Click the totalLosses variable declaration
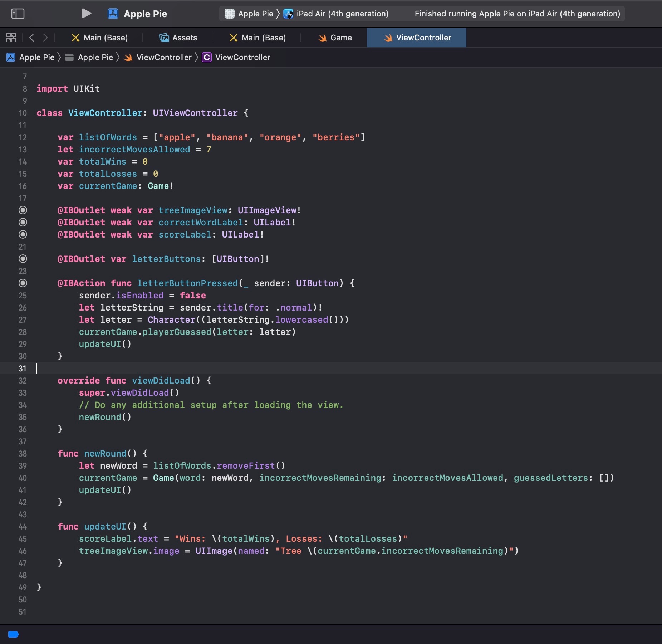Viewport: 662px width, 644px height. pos(108,174)
